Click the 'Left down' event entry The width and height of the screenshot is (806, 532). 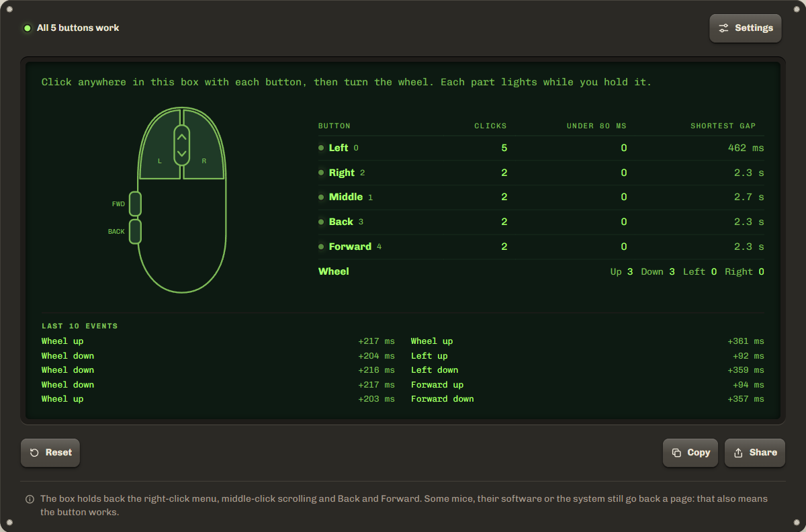435,370
